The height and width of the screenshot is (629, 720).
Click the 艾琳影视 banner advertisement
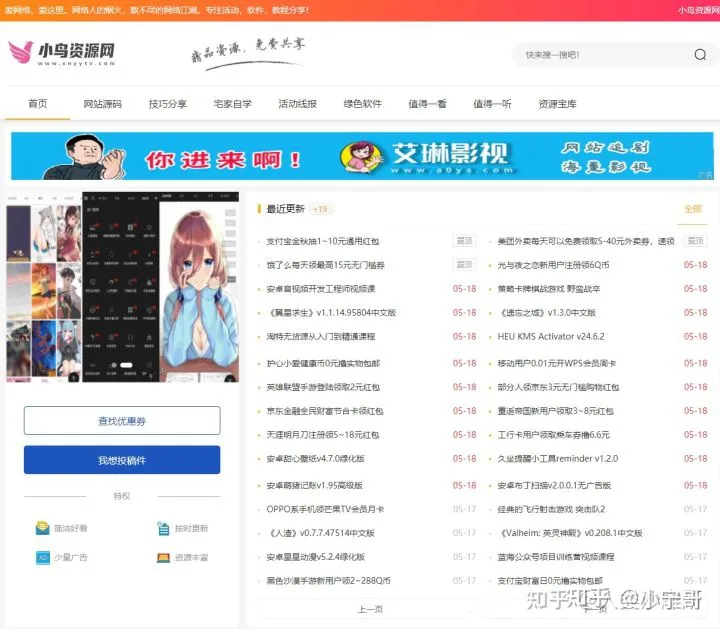361,157
